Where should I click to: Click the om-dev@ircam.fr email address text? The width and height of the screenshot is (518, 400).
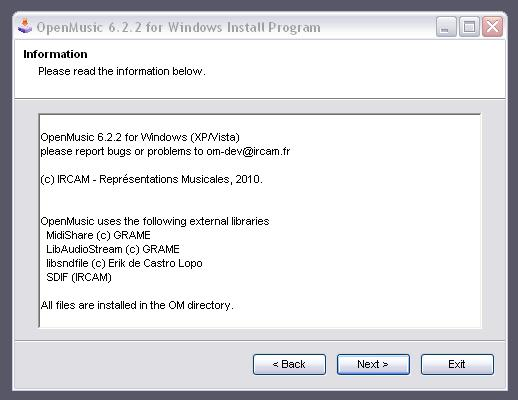[x=248, y=151]
